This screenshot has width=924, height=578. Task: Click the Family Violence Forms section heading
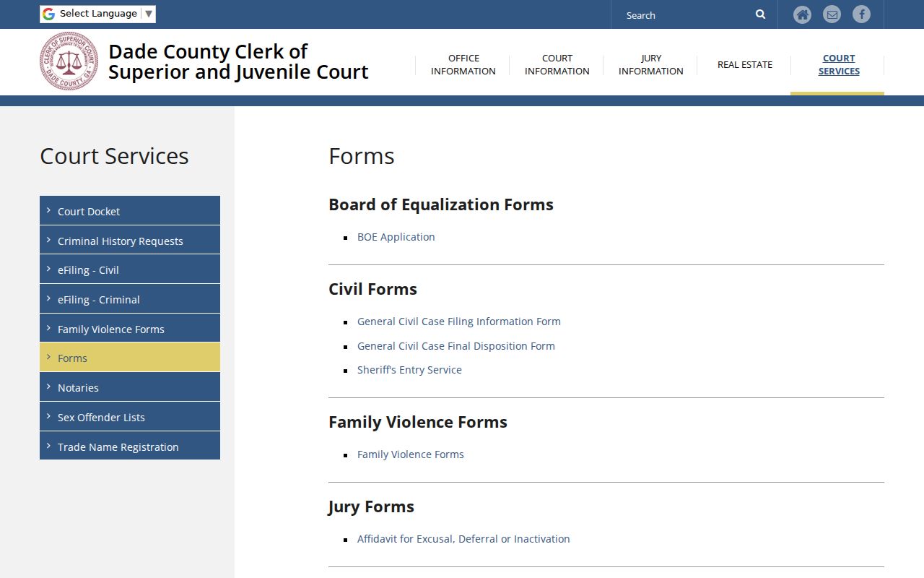tap(417, 422)
